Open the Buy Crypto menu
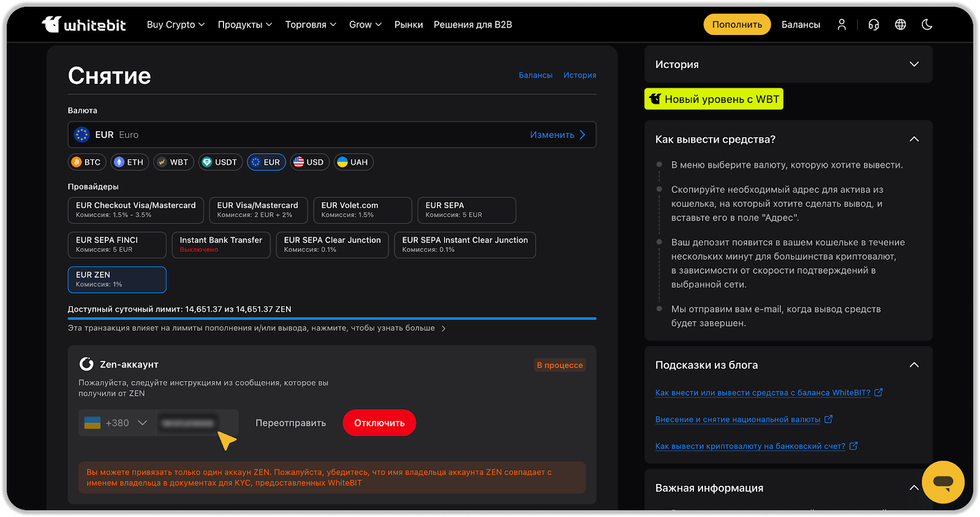The image size is (980, 517). pyautogui.click(x=175, y=25)
